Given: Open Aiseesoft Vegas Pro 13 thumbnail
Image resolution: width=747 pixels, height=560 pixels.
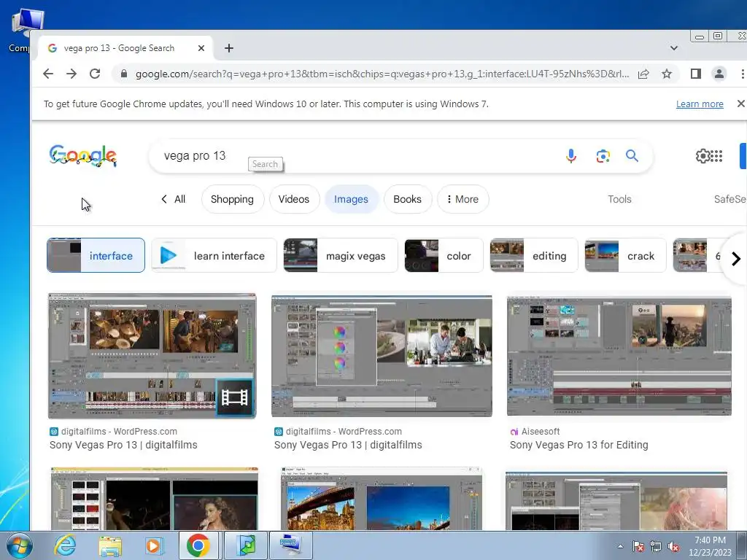Looking at the screenshot, I should tap(619, 356).
